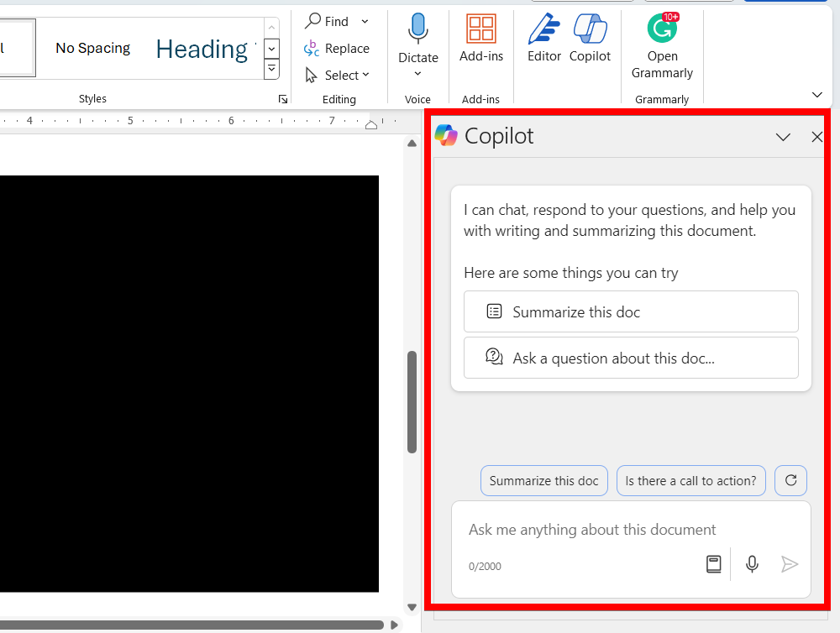Open the Copilot pane options chevron
Viewport: 840px width, 633px height.
pyautogui.click(x=783, y=137)
